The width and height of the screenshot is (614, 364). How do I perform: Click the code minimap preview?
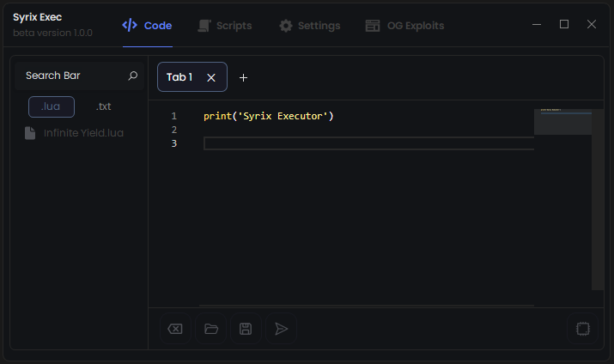pos(562,122)
